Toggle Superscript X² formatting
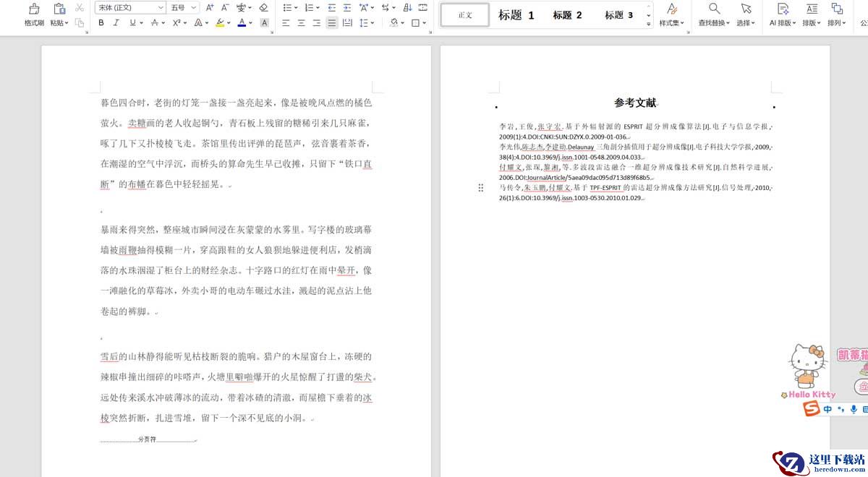The height and width of the screenshot is (477, 868). click(x=176, y=22)
